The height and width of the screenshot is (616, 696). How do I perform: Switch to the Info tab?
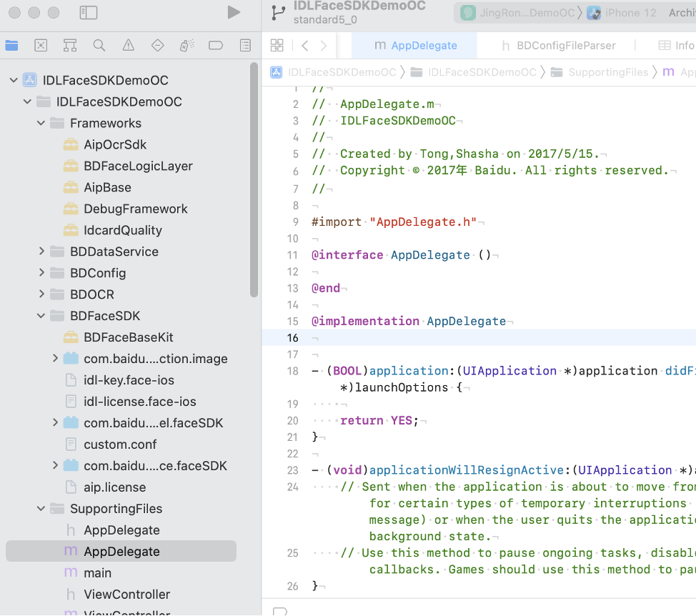tap(676, 45)
